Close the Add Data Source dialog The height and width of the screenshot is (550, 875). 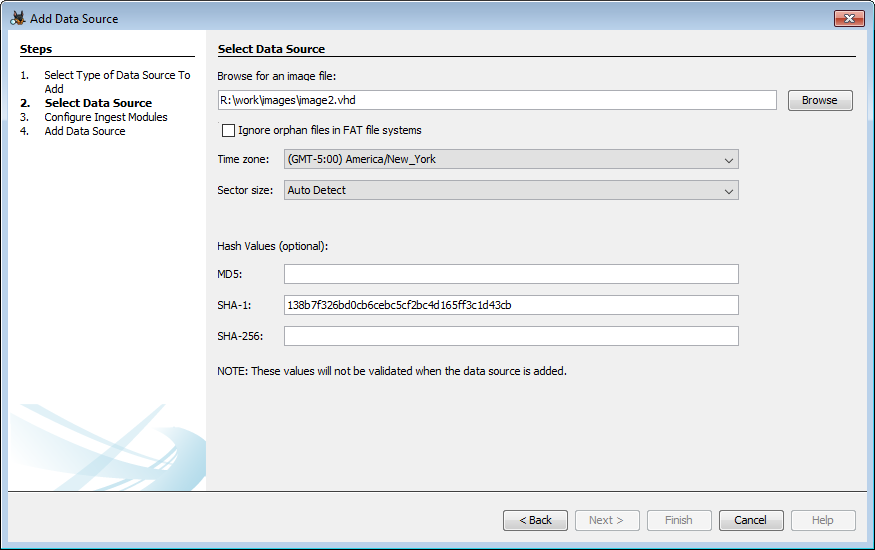pos(848,18)
